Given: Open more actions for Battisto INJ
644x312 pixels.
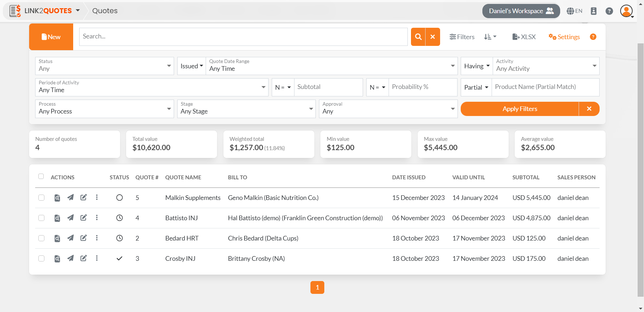Looking at the screenshot, I should coord(97,218).
